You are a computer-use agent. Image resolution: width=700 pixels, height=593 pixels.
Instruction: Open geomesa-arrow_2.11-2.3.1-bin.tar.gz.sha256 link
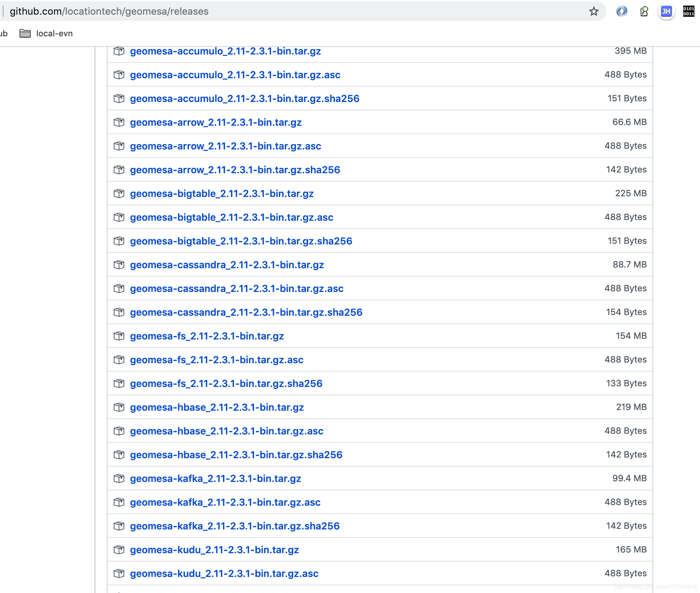coord(235,170)
